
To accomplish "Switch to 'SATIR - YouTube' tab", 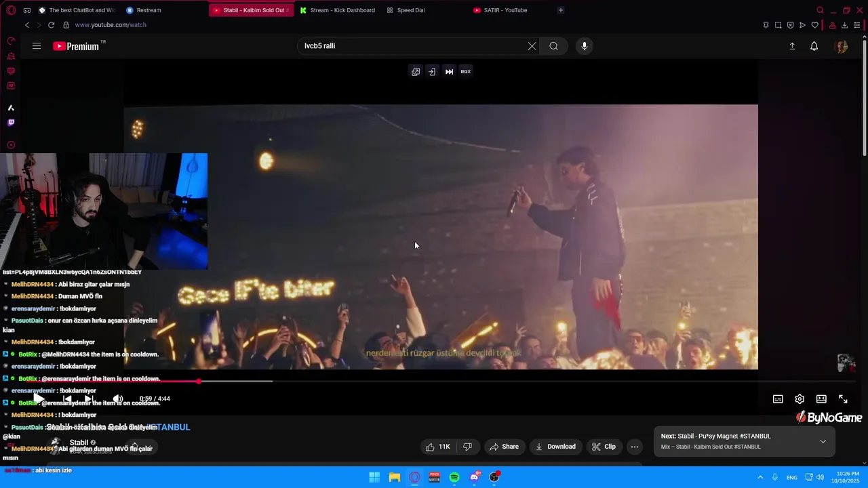I will [x=500, y=10].
